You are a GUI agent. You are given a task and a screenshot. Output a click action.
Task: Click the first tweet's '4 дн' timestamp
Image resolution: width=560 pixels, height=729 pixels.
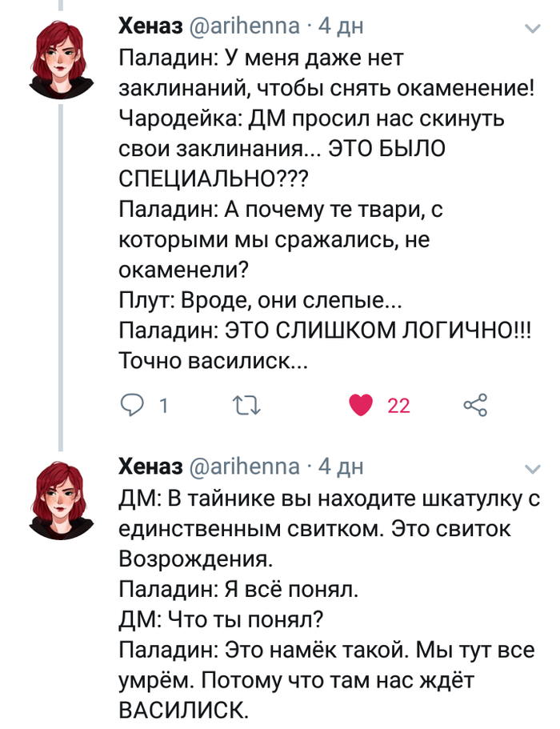(x=342, y=26)
